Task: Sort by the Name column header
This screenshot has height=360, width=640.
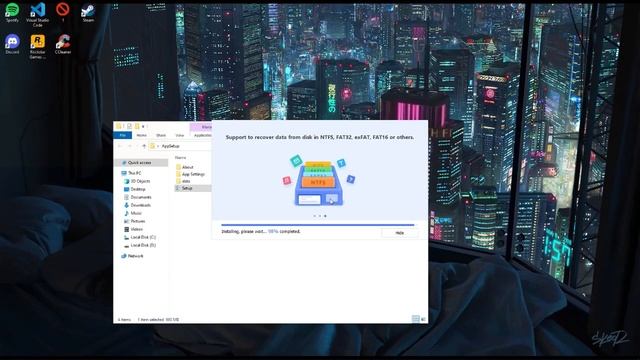Action: click(180, 158)
